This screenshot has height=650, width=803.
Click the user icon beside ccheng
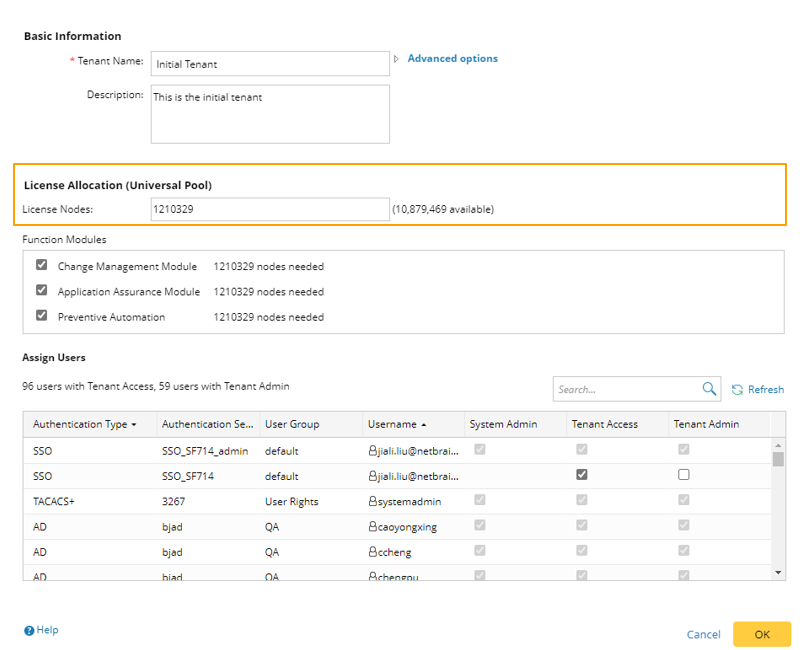point(372,552)
